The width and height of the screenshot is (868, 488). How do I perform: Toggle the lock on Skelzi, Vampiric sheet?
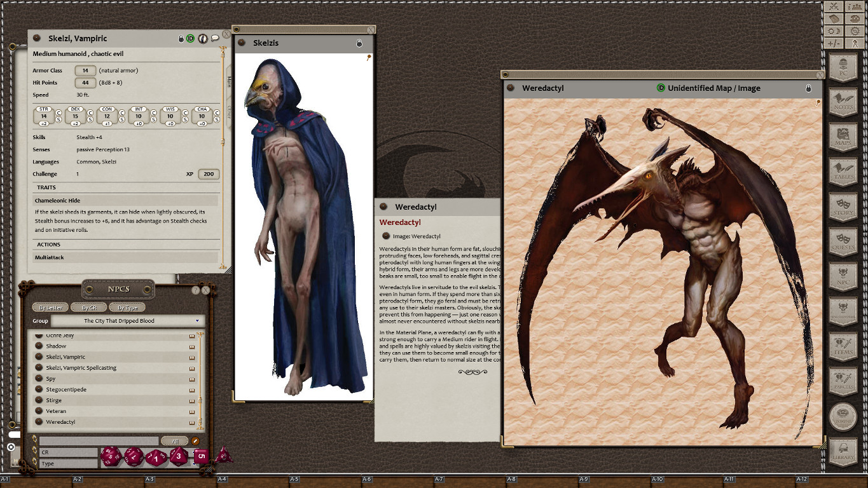click(181, 39)
